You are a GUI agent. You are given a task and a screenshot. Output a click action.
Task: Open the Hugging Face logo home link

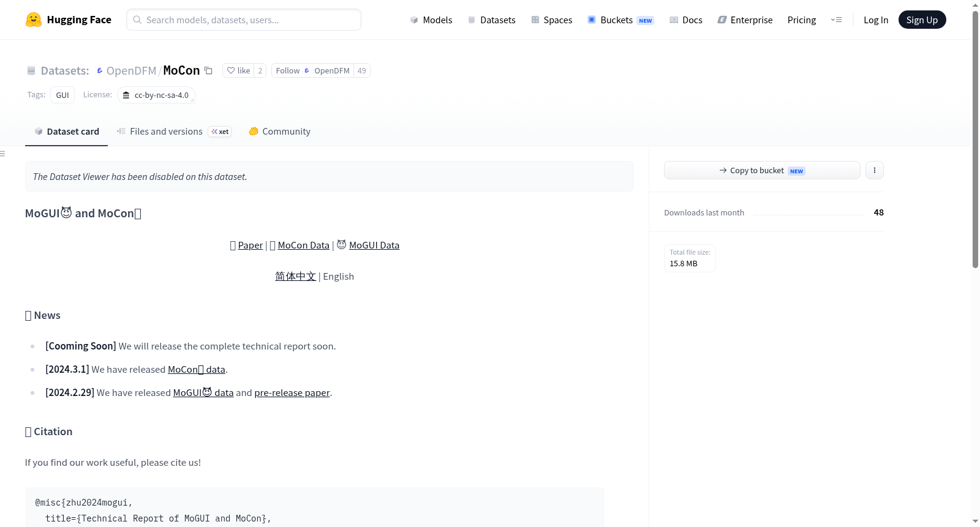[x=68, y=20]
